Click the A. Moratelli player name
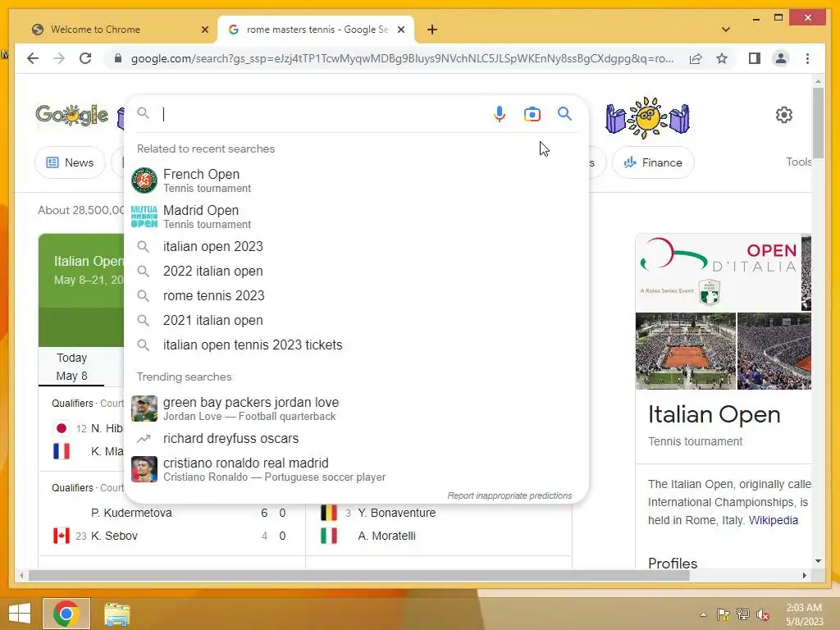The image size is (840, 630). coord(386,536)
